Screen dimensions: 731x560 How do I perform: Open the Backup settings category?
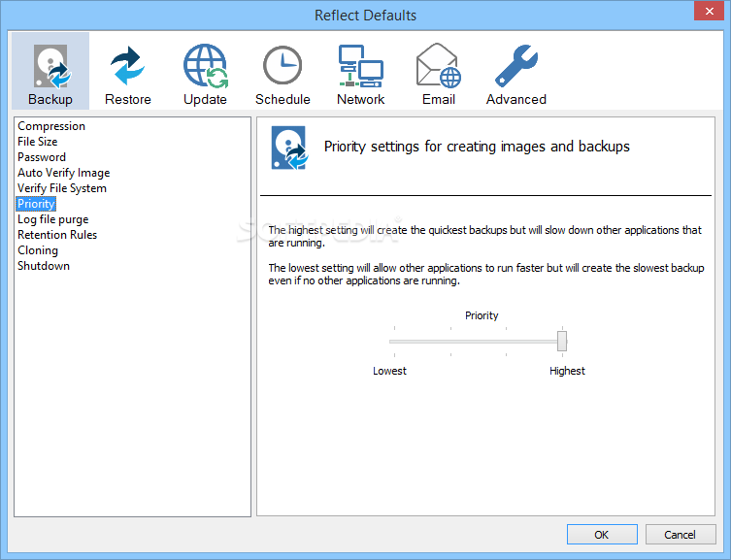(x=50, y=71)
